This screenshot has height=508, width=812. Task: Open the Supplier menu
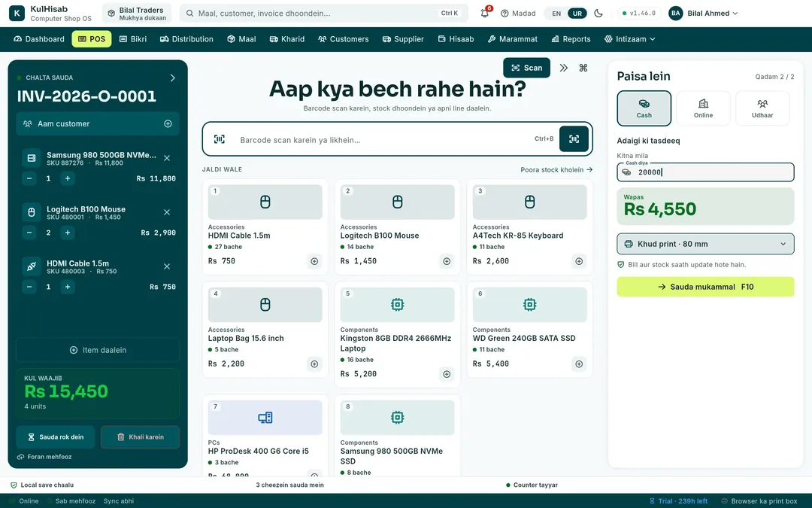(x=403, y=39)
